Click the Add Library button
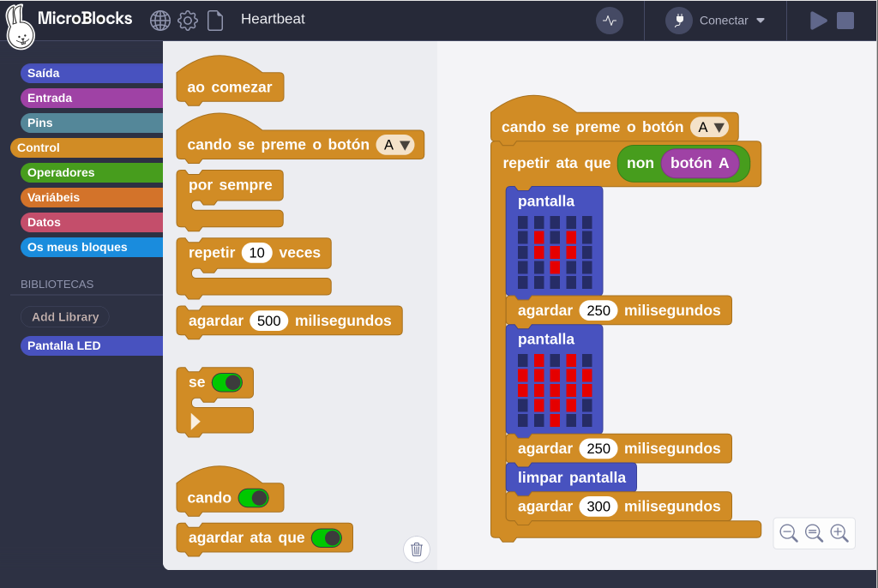 pos(65,317)
